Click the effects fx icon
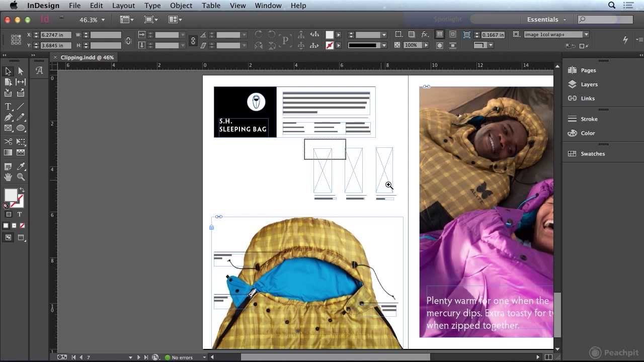 [x=425, y=35]
